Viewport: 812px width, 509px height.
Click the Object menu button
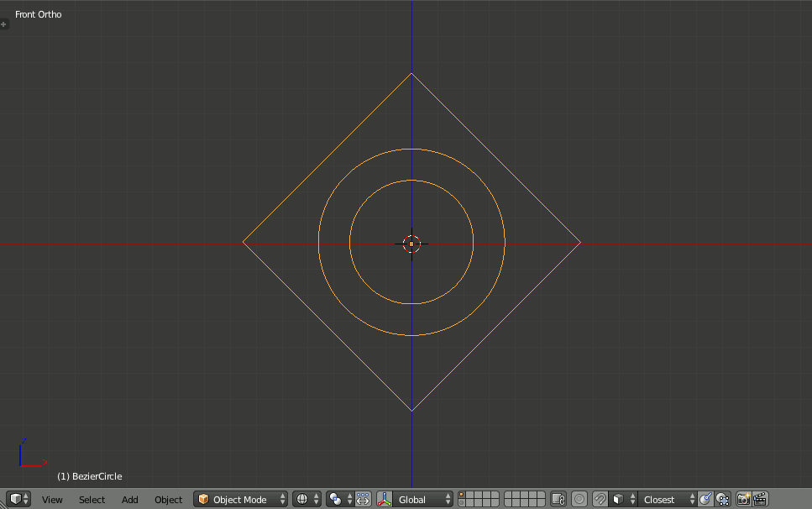(168, 500)
